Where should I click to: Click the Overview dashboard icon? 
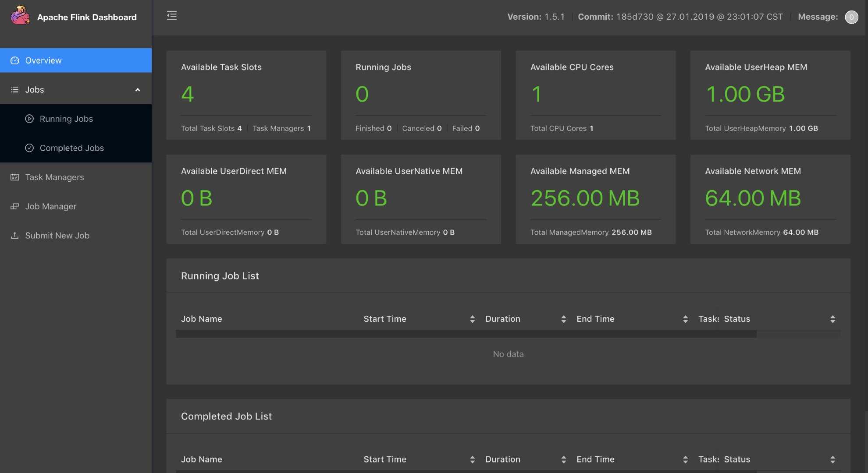click(15, 60)
